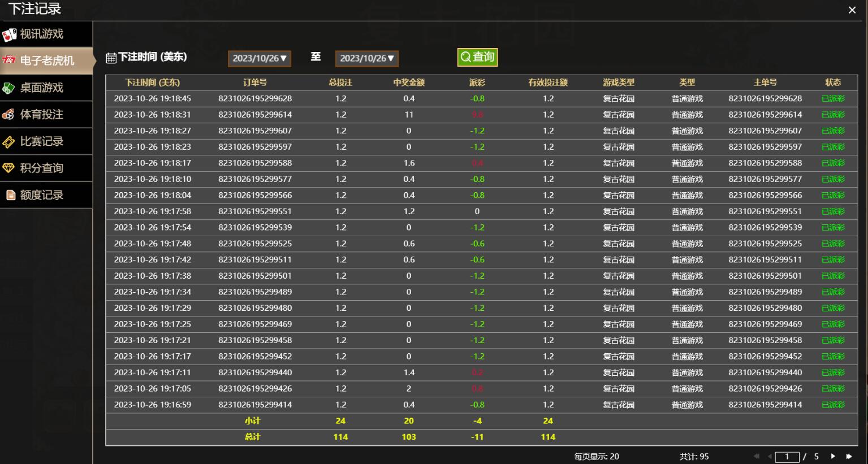Click the 777 slot machine icon
868x464 pixels.
(x=9, y=60)
